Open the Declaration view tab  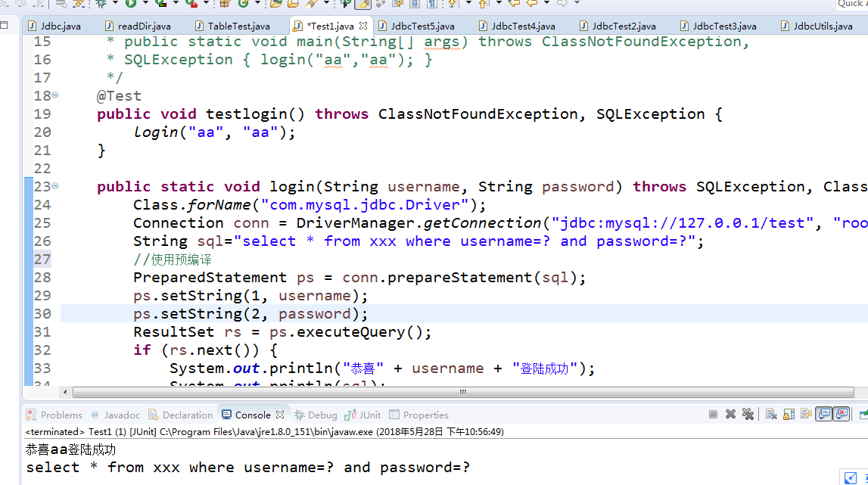pos(180,415)
